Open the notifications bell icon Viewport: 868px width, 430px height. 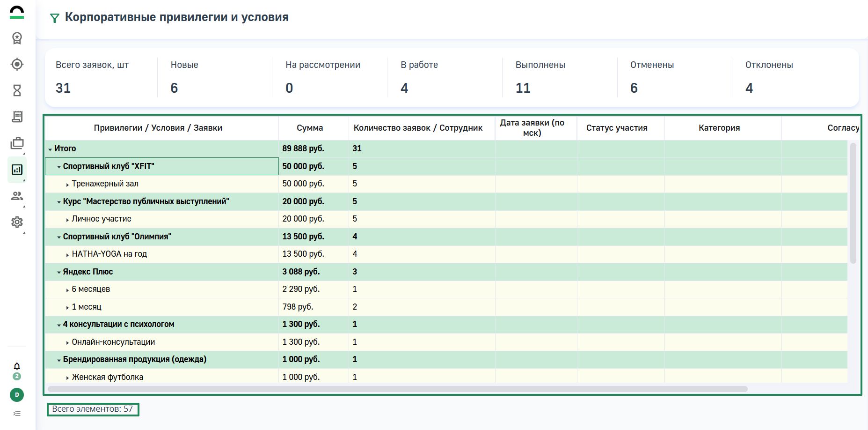pyautogui.click(x=17, y=366)
